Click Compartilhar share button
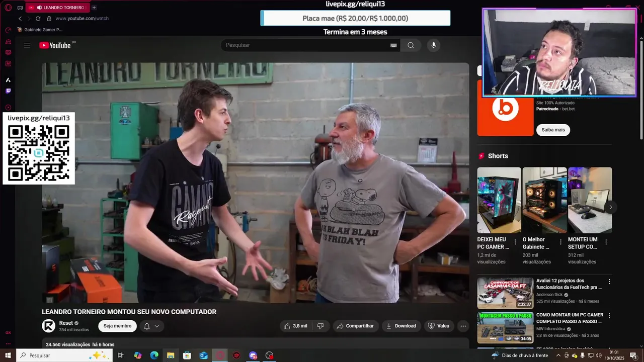Screen dimensions: 644x362 [355, 326]
